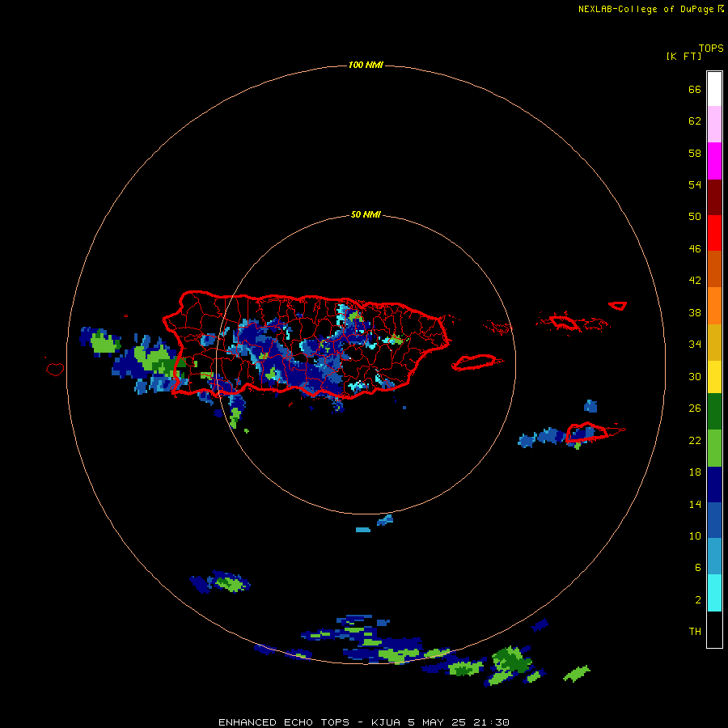Click the [K FT] units label
This screenshot has width=728, height=728.
click(x=684, y=56)
